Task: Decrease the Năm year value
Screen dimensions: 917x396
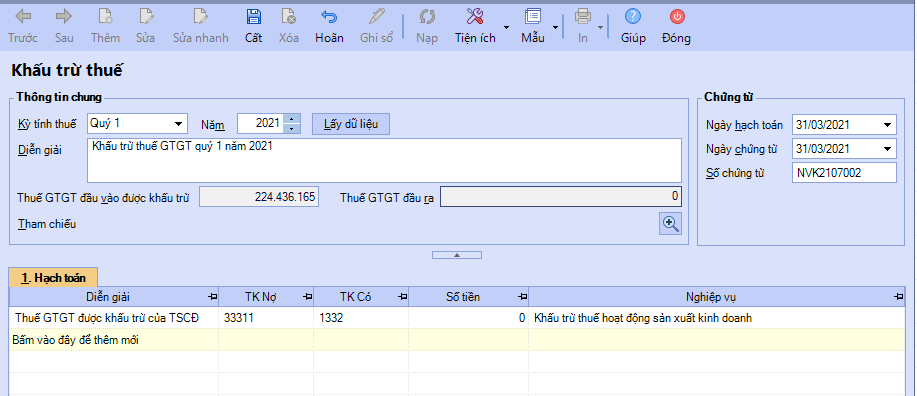Action: tap(291, 129)
